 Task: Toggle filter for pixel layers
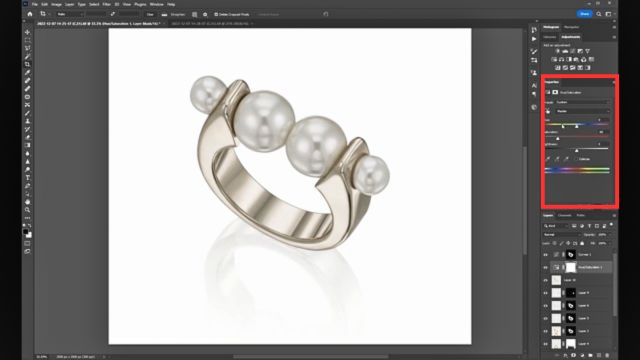(574, 226)
